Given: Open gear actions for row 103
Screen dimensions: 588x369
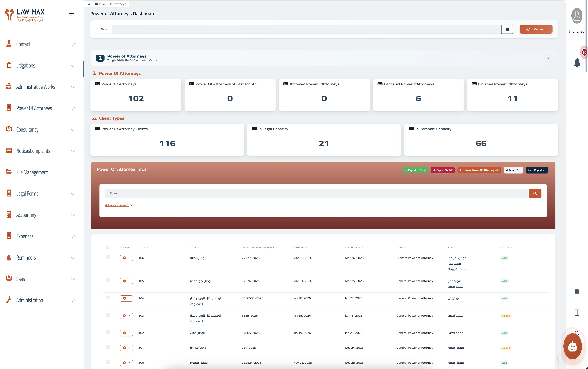Looking at the screenshot, I should coord(126,316).
